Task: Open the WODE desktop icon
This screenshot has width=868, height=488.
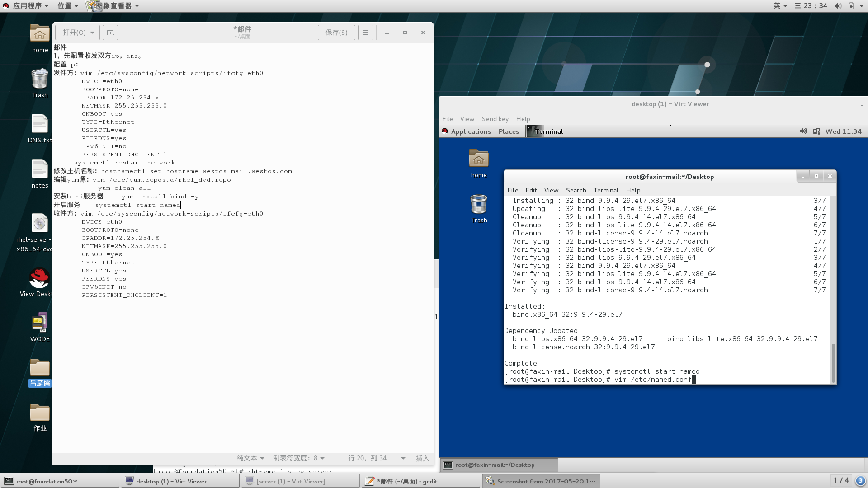Action: pos(40,323)
